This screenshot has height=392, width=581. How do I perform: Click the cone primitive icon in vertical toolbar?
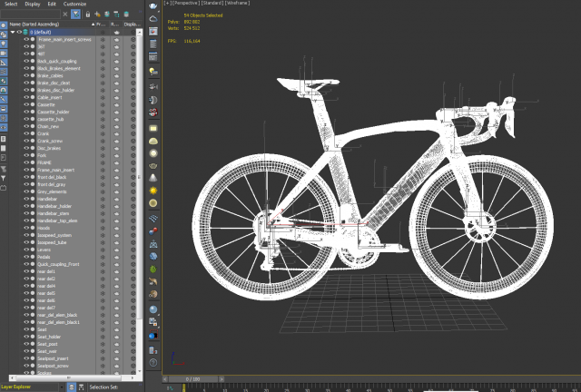[x=153, y=178]
